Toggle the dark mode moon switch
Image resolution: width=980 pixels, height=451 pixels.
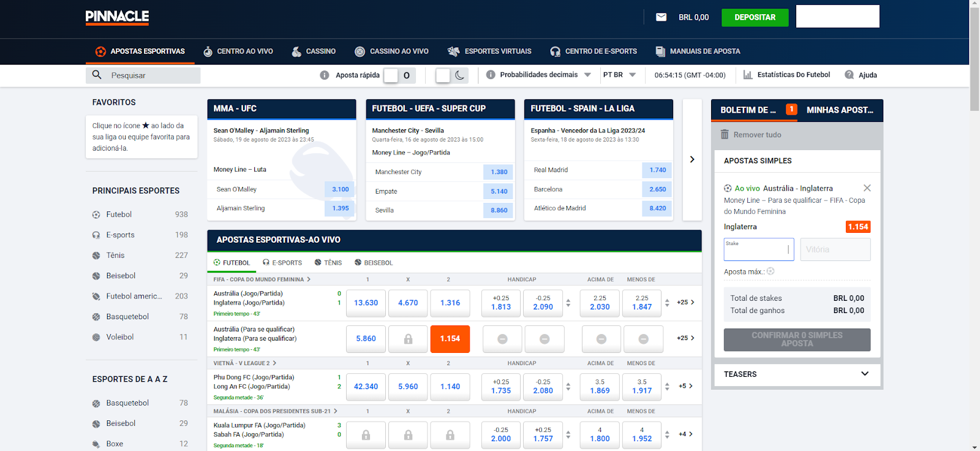[452, 75]
